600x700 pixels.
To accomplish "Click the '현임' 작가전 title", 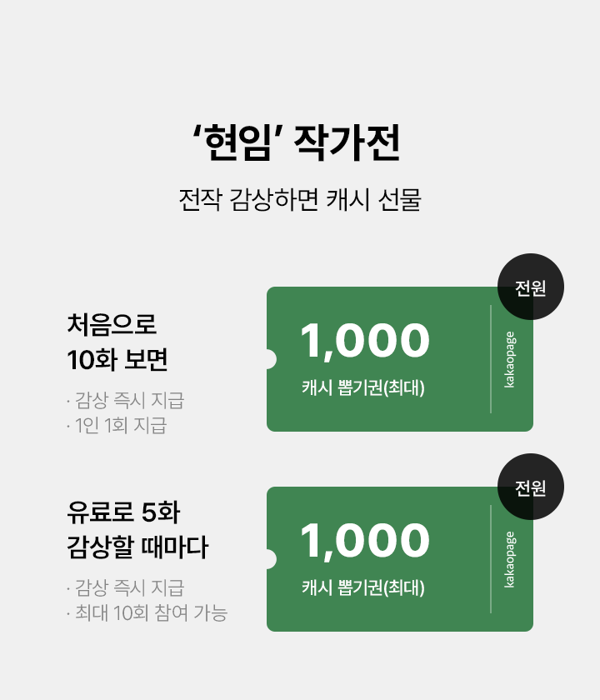I will [x=296, y=144].
